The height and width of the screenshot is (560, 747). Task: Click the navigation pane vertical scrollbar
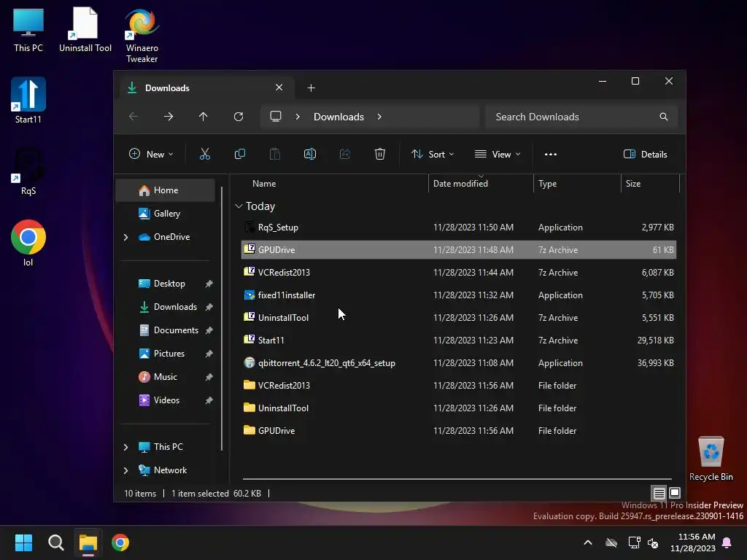pyautogui.click(x=222, y=318)
